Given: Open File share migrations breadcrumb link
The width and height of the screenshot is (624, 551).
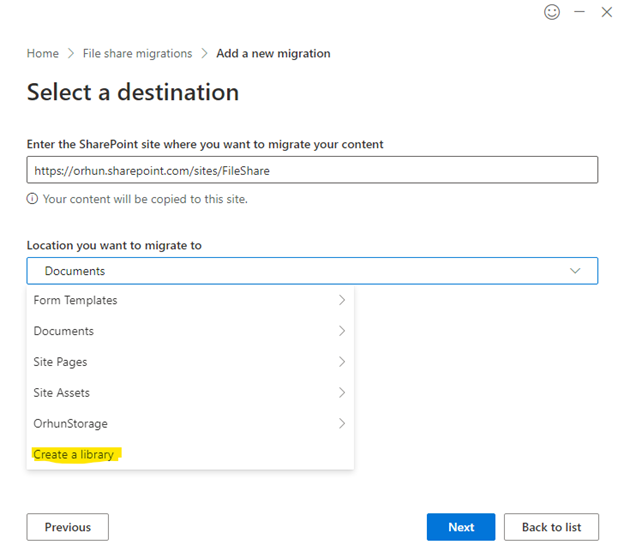Looking at the screenshot, I should tap(137, 53).
